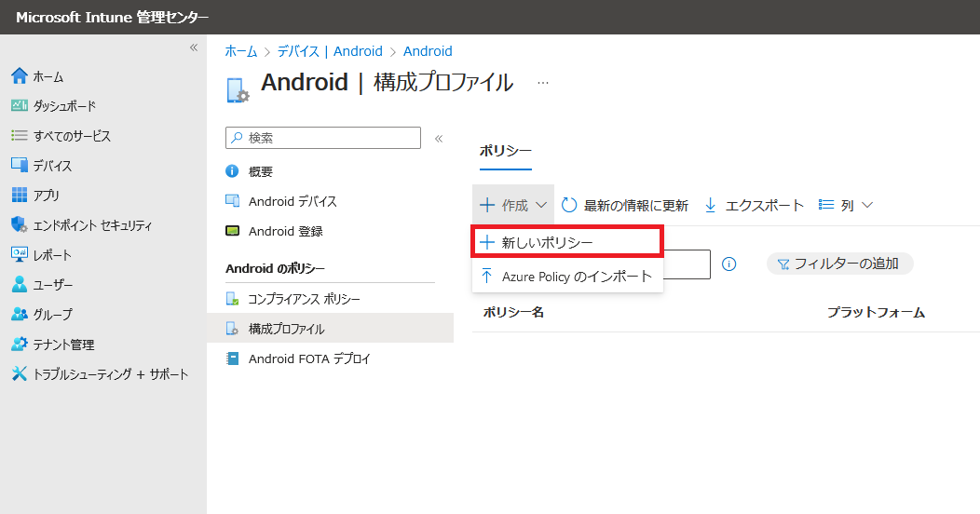Choose Azure Policy のインポート menu entry
980x514 pixels.
point(567,276)
